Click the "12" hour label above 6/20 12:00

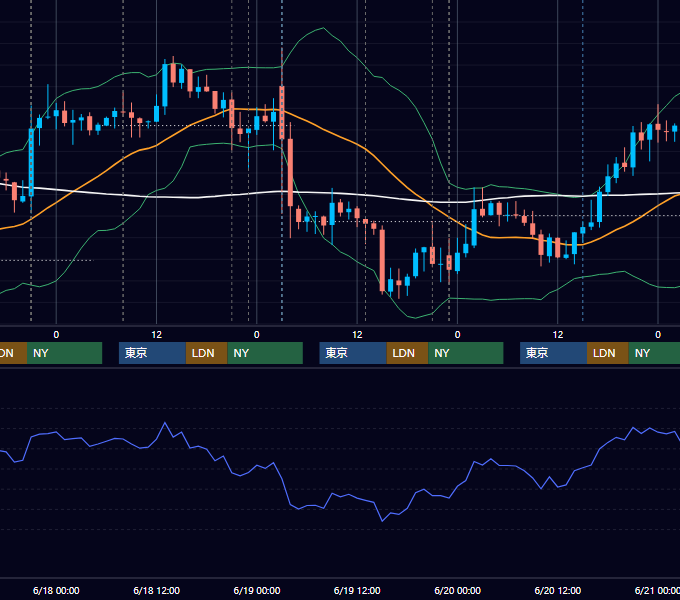tap(558, 335)
